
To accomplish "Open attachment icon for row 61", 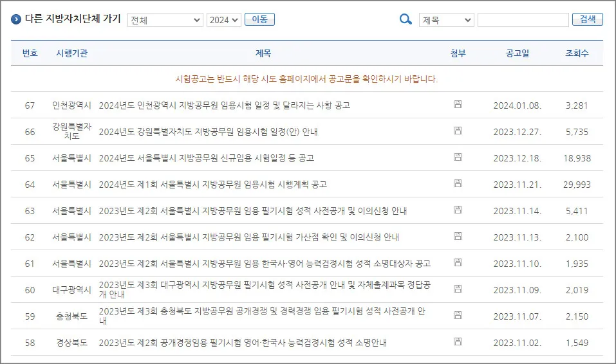I will click(458, 262).
